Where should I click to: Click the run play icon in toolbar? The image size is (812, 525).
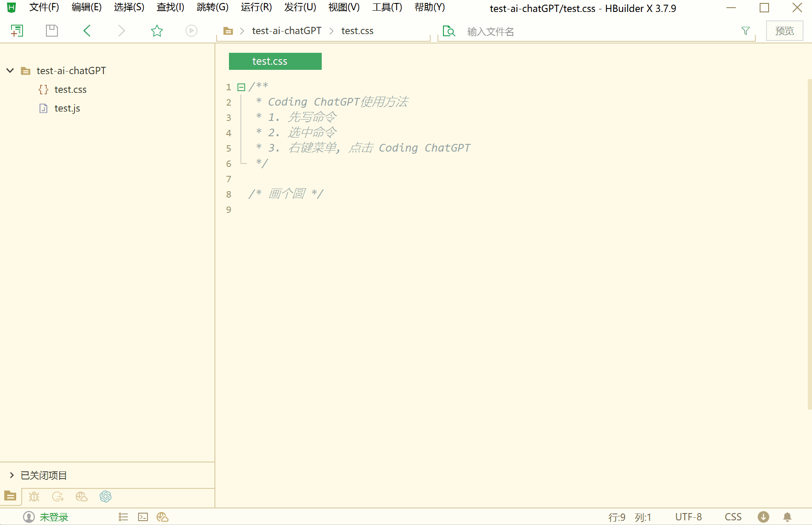tap(192, 31)
